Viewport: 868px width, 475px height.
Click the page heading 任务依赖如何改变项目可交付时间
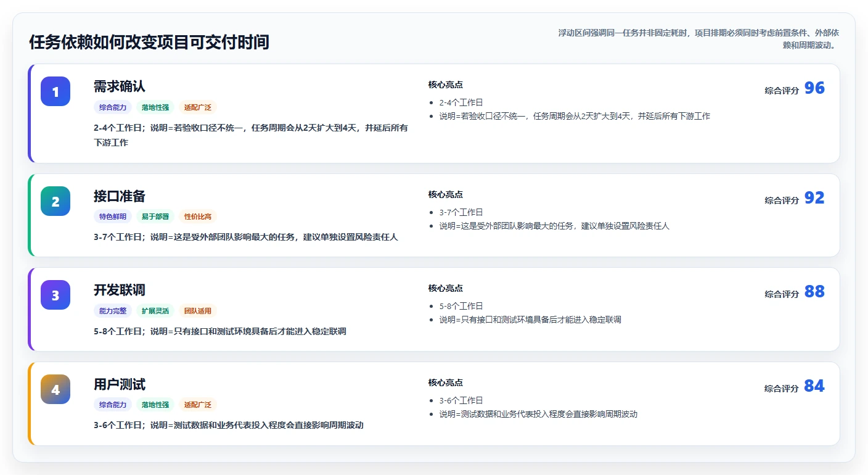click(149, 43)
